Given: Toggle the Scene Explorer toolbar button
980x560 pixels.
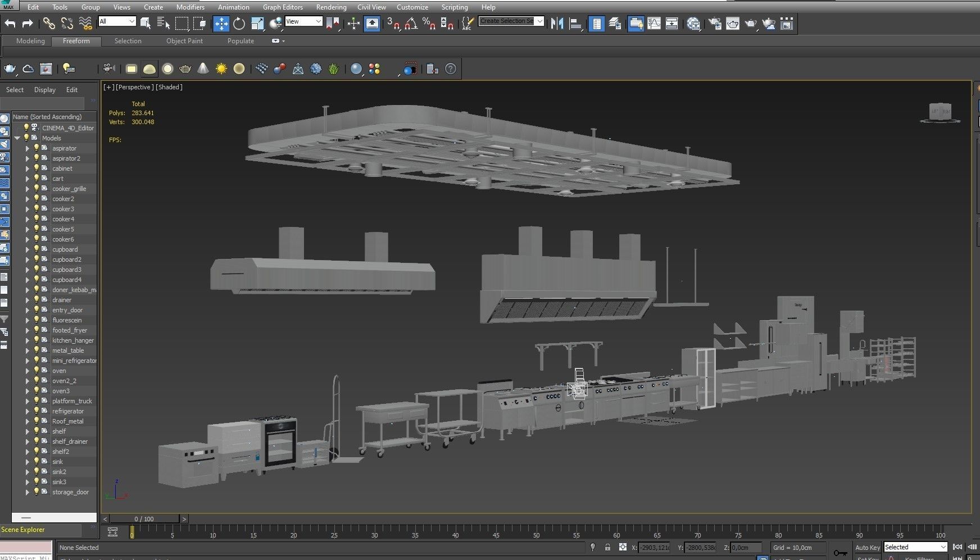Looking at the screenshot, I should coord(597,24).
